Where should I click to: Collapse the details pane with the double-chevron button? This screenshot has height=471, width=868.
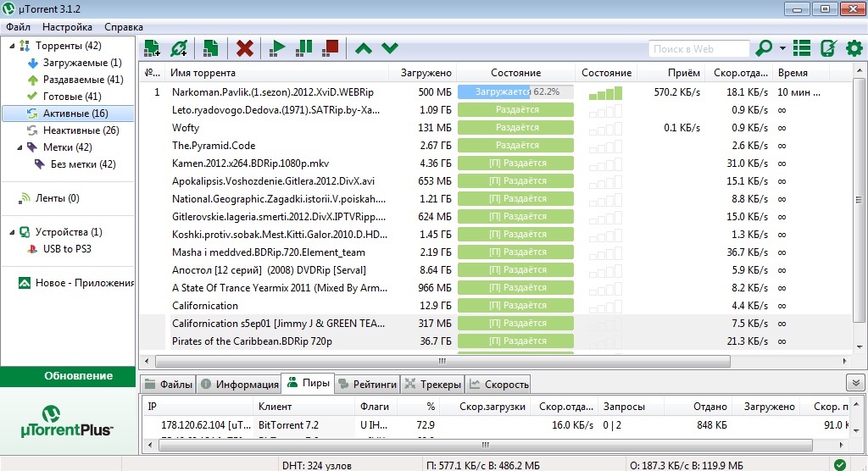(x=855, y=383)
